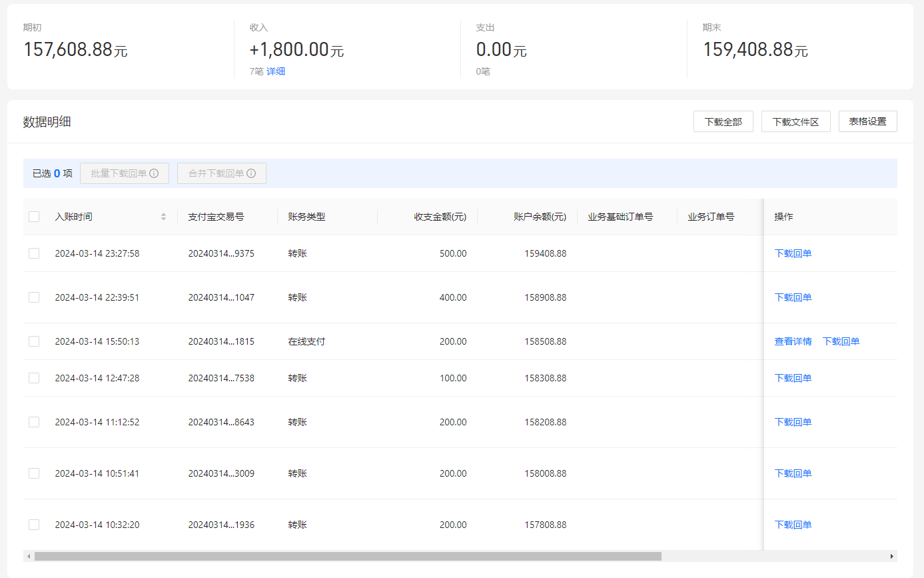The image size is (924, 578).
Task: Click the 数据明细 section title
Action: [47, 121]
